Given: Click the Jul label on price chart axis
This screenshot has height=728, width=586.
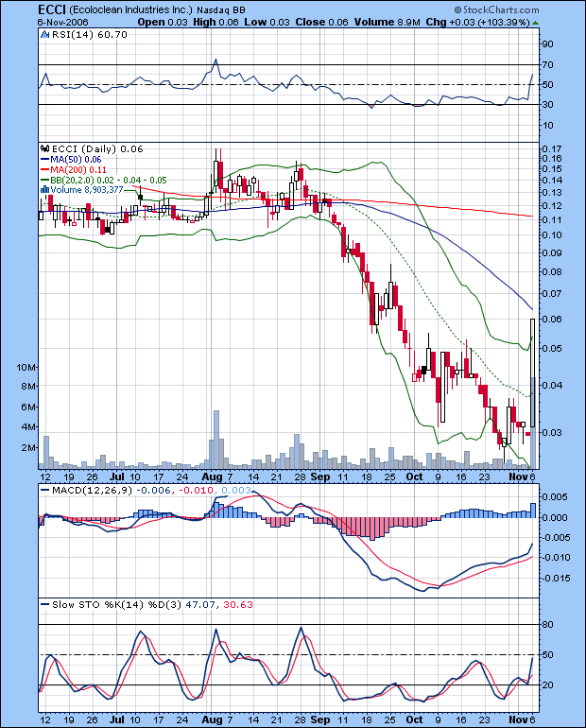Looking at the screenshot, I should point(117,477).
